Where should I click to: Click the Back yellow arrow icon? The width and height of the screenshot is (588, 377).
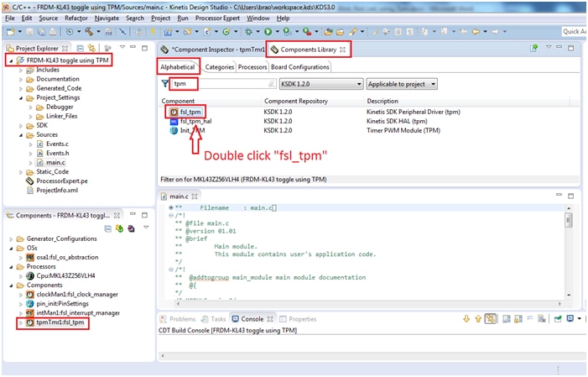pyautogui.click(x=476, y=32)
